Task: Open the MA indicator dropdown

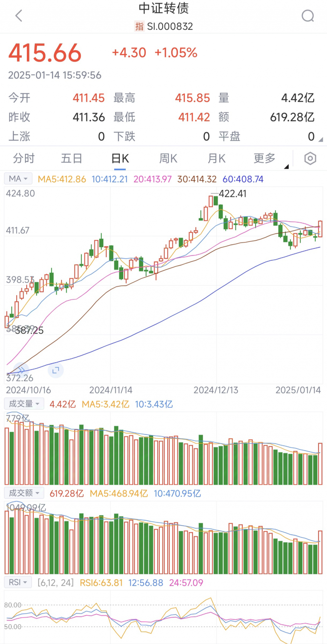Action: 18,179
